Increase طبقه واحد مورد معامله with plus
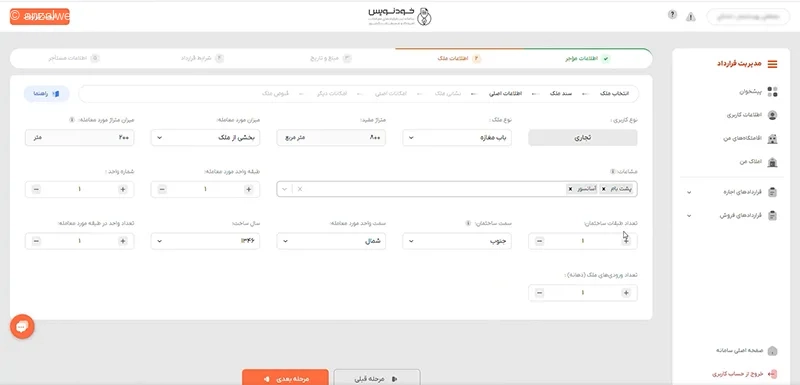The width and height of the screenshot is (800, 385). [248, 189]
